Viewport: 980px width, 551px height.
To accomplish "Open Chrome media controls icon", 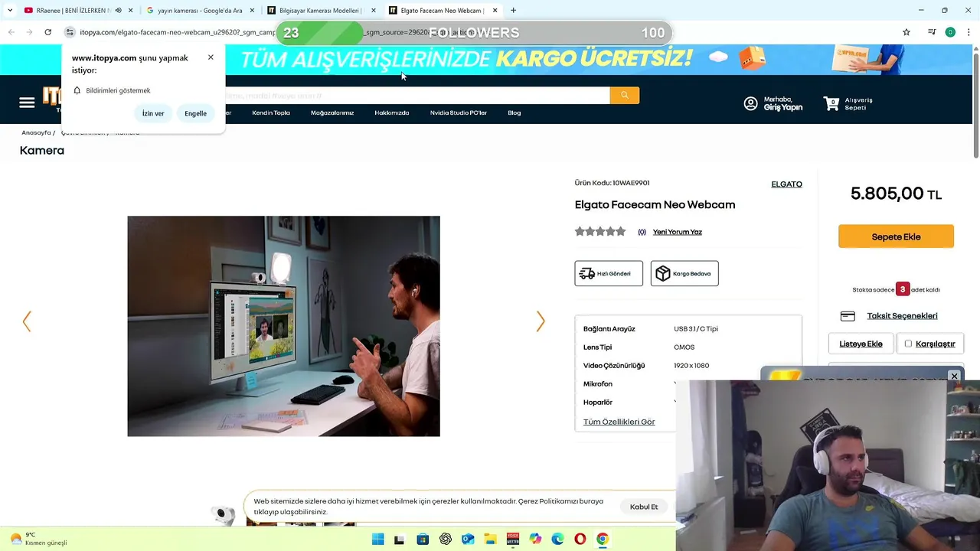I will (x=932, y=32).
